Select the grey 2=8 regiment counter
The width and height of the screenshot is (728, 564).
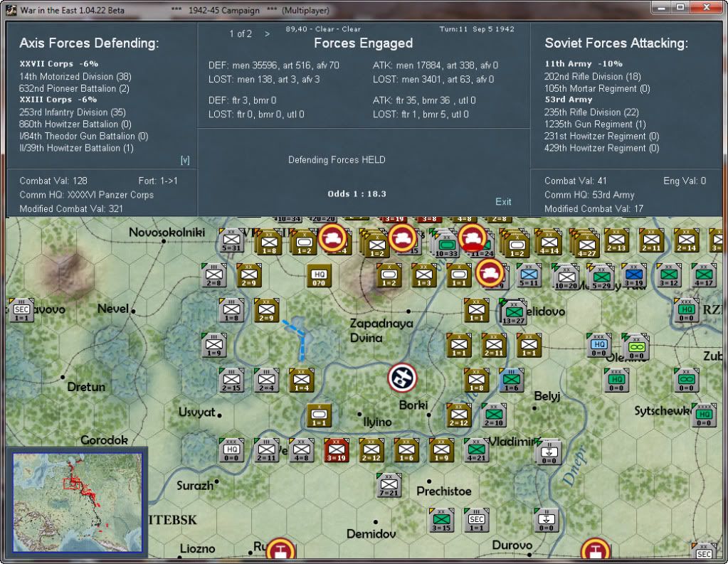[213, 276]
